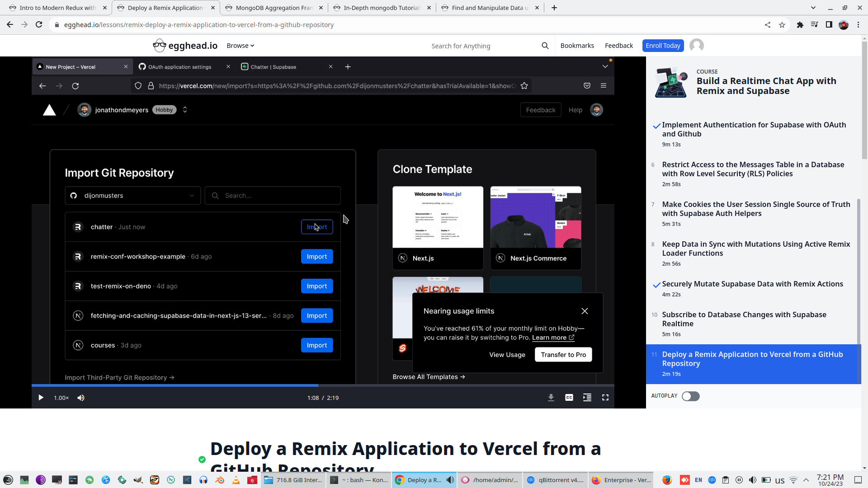Change playback speed 1.00× selector
The image size is (868, 488).
[x=61, y=398]
